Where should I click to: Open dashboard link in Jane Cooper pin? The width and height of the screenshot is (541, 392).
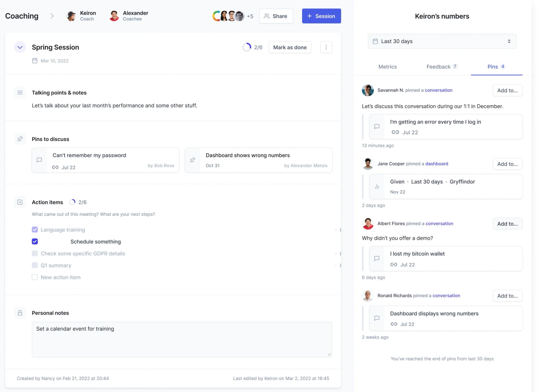437,163
